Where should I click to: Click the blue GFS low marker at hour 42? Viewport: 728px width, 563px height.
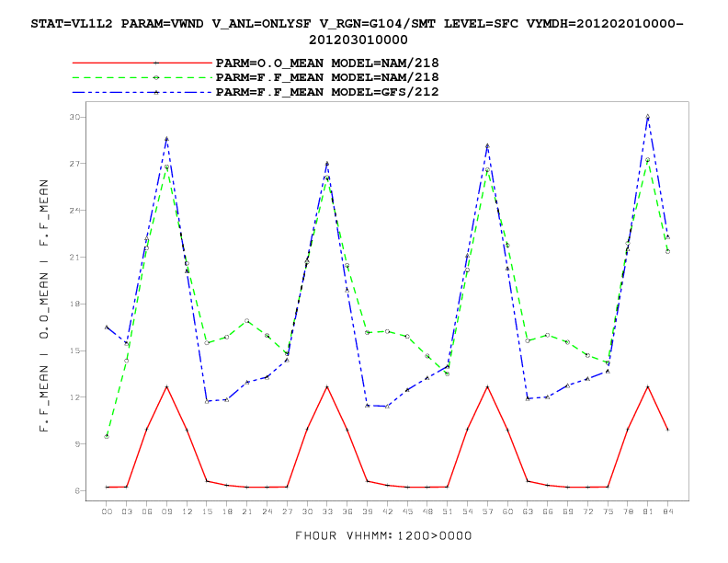pyautogui.click(x=387, y=407)
